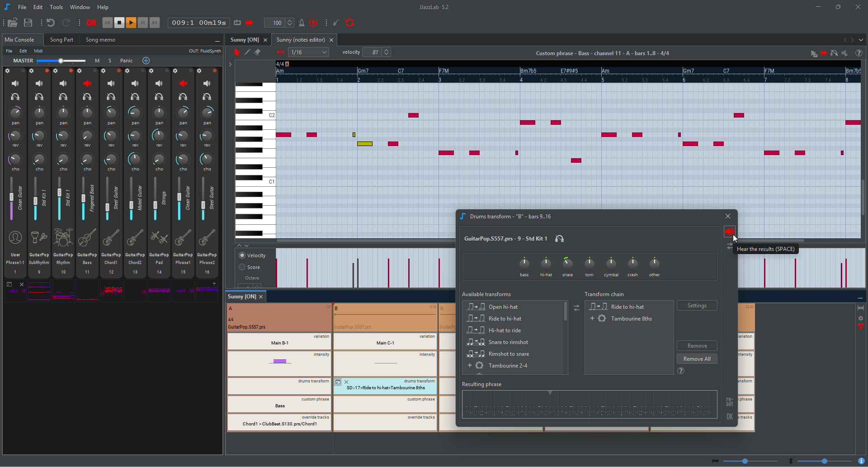Adjust the MASTER volume slider
Viewport: 868px width, 467px height.
[61, 61]
